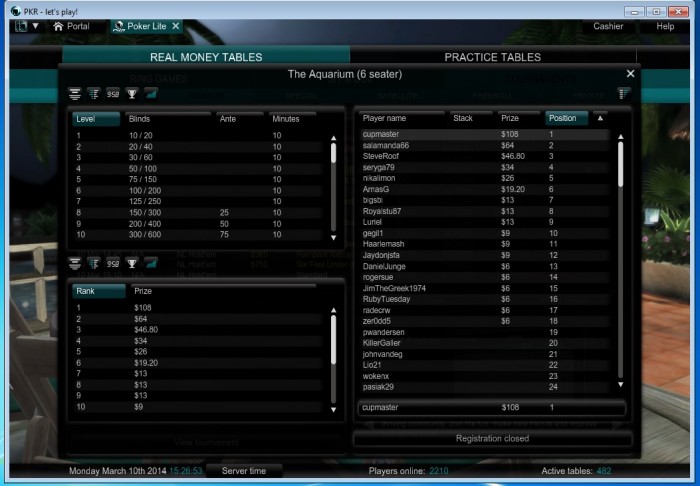Sort prize table by Rank header

click(x=99, y=291)
